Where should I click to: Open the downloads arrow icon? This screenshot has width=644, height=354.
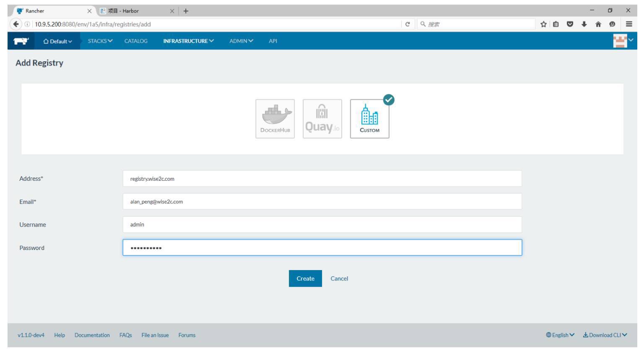point(584,24)
